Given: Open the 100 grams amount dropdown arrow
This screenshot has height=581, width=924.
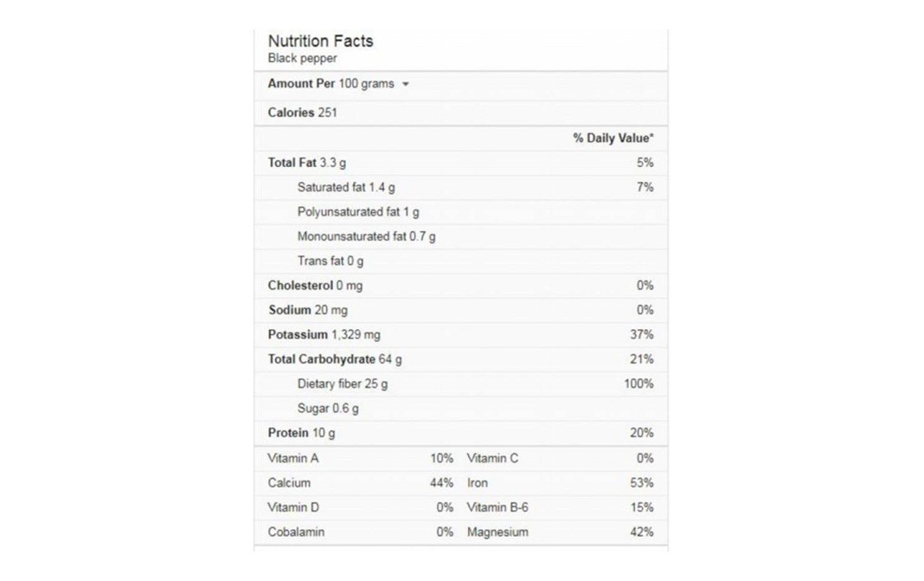Looking at the screenshot, I should [x=406, y=84].
